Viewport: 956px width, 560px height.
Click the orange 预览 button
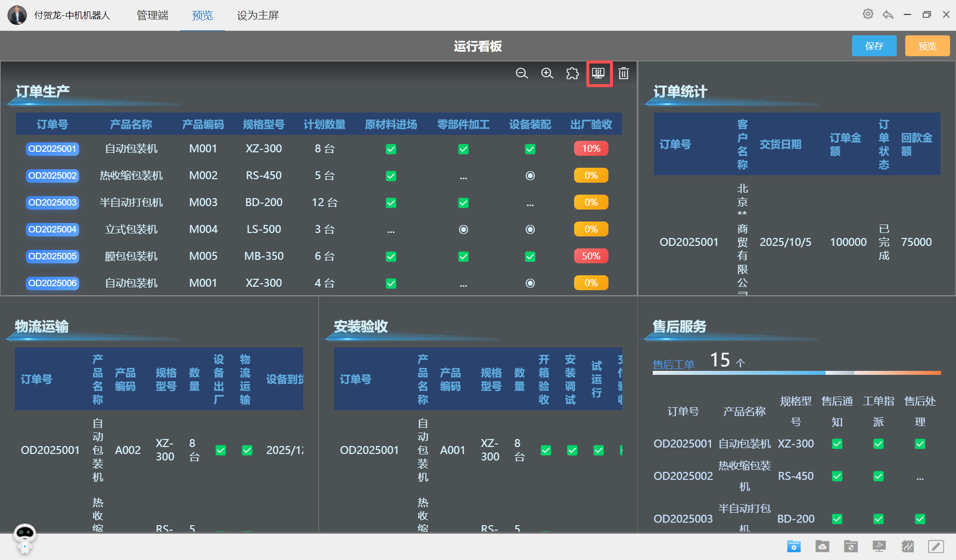(927, 46)
